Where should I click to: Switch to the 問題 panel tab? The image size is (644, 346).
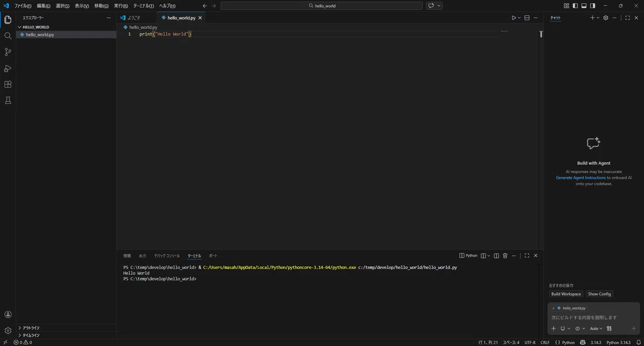tap(127, 256)
